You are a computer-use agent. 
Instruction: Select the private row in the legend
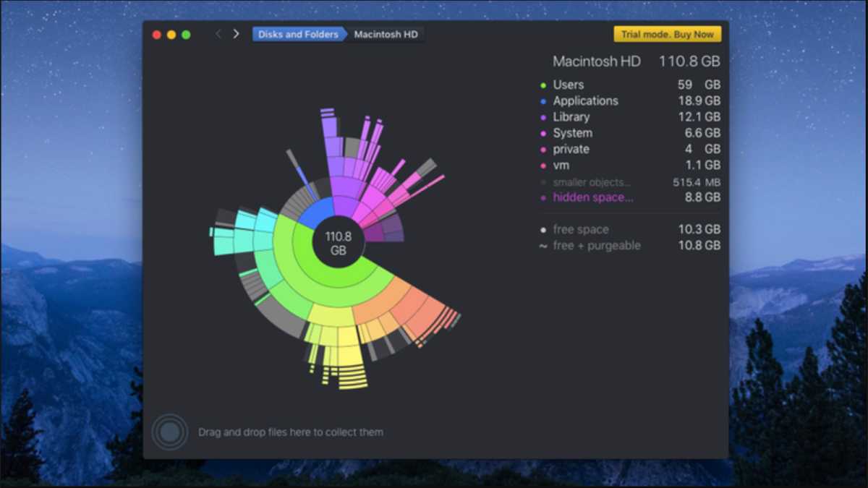click(x=571, y=149)
